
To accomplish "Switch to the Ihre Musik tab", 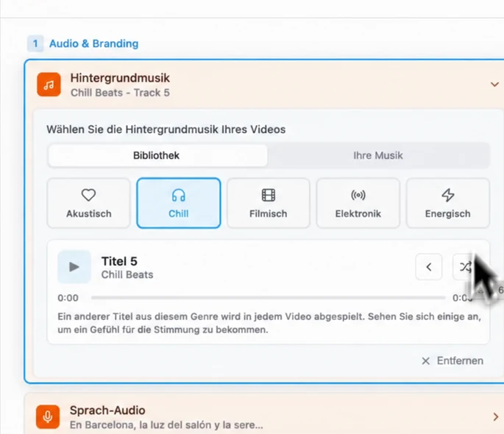I will tap(378, 155).
